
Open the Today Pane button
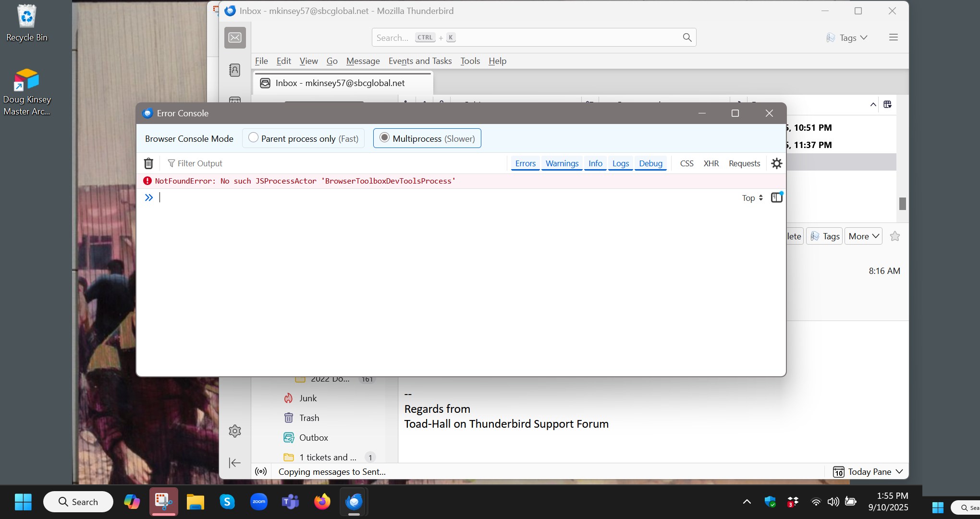868,471
